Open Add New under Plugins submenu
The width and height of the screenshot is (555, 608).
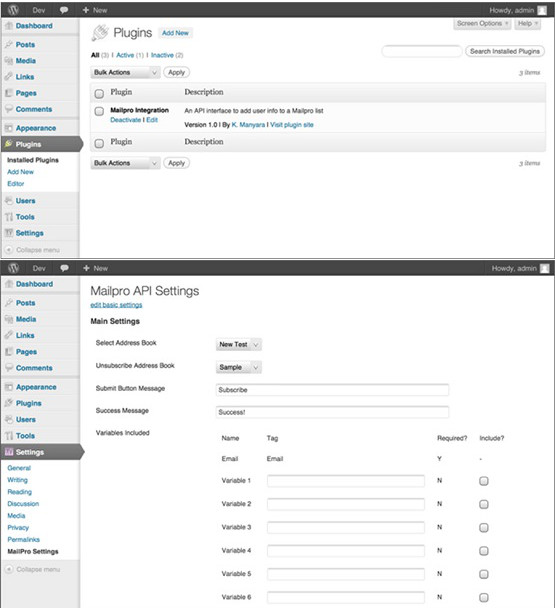coord(20,172)
